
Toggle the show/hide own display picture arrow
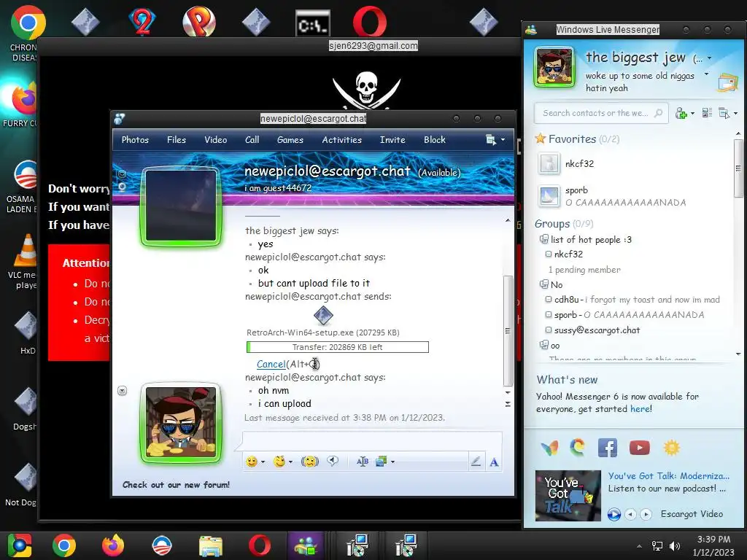pos(122,391)
